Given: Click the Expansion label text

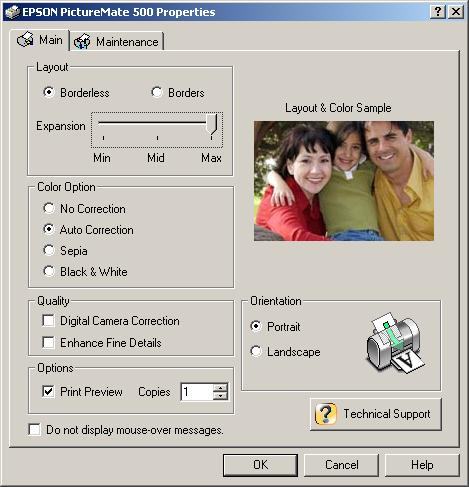Looking at the screenshot, I should 61,126.
